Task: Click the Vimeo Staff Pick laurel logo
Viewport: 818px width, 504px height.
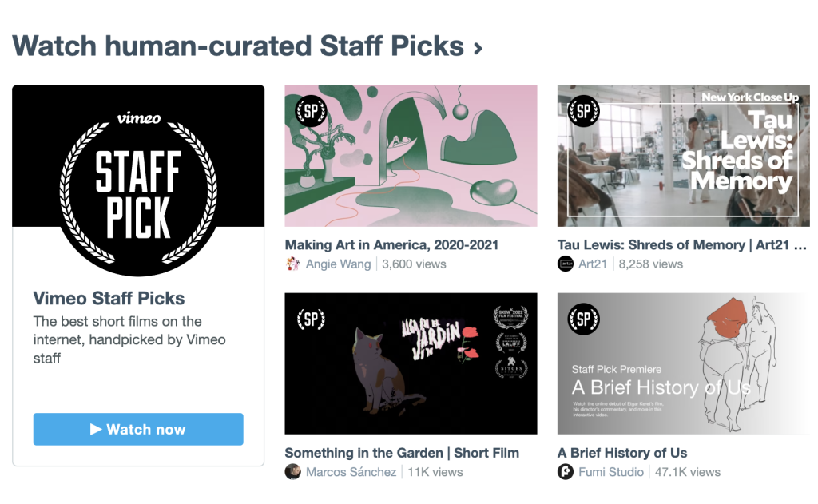Action: (x=138, y=189)
